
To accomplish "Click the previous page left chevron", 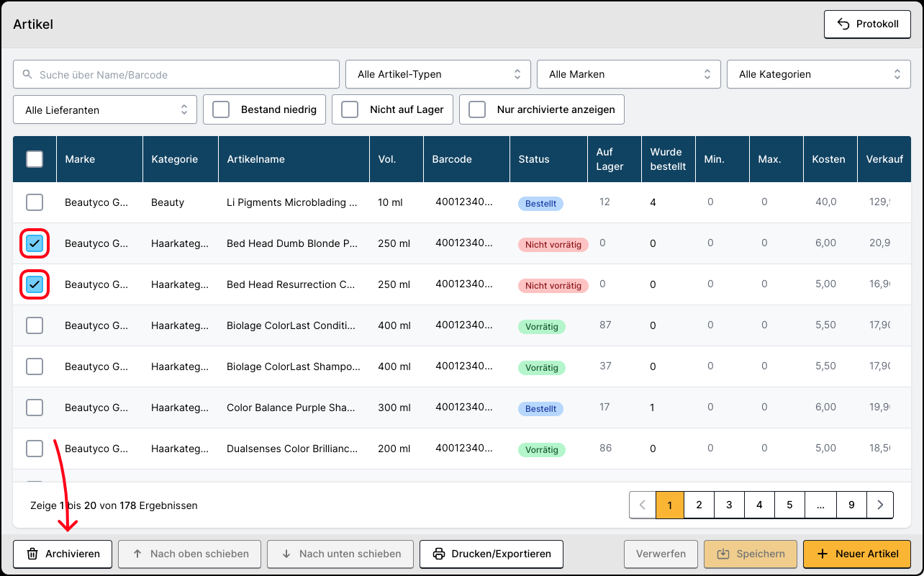I will tap(643, 505).
